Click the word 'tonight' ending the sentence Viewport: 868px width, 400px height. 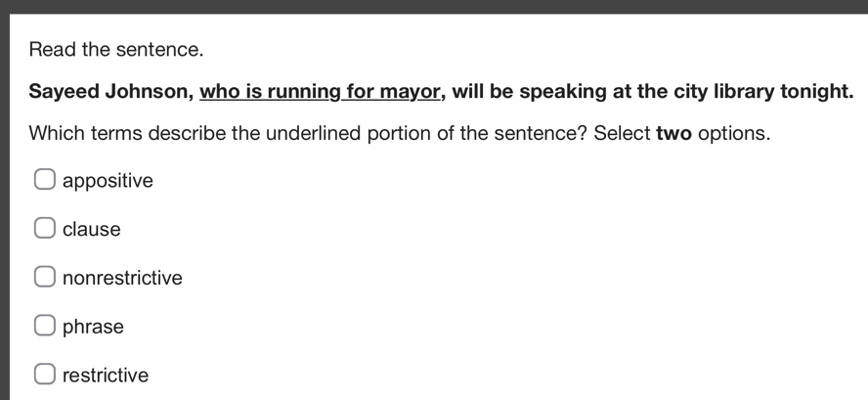[x=813, y=92]
